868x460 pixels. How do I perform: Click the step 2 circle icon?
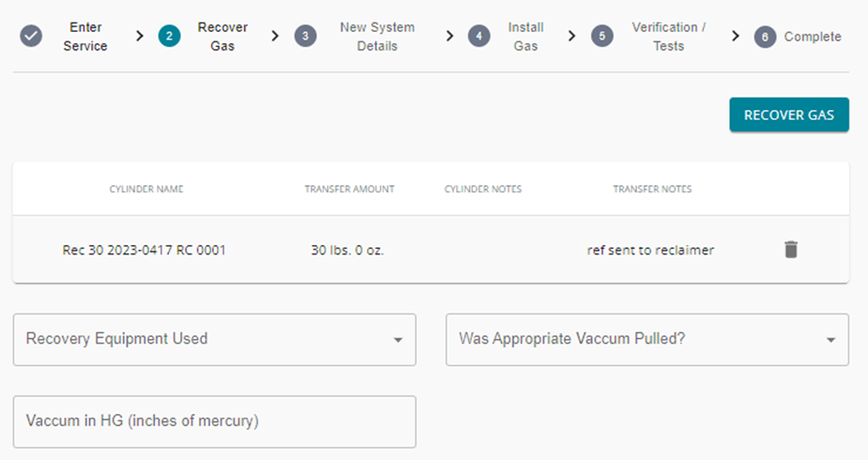coord(170,37)
